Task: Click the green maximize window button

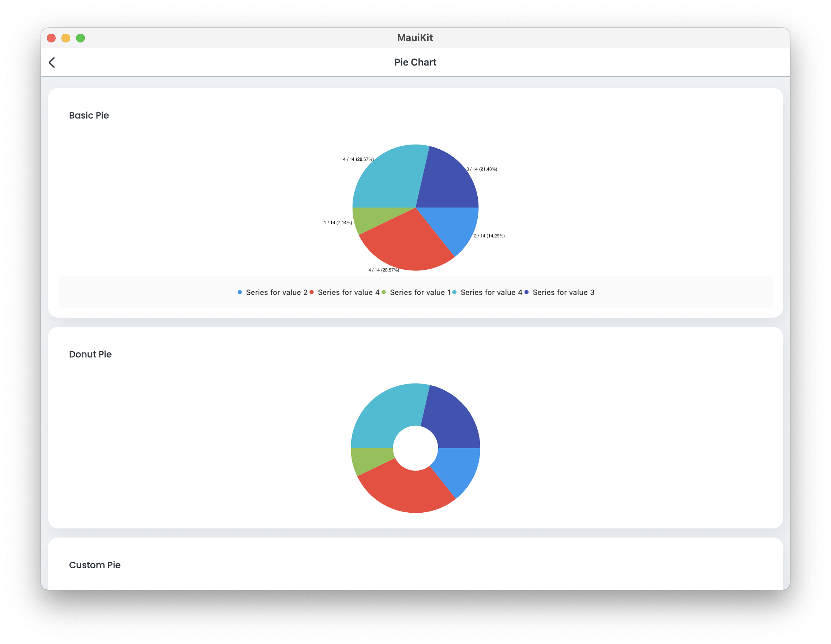Action: [x=80, y=38]
